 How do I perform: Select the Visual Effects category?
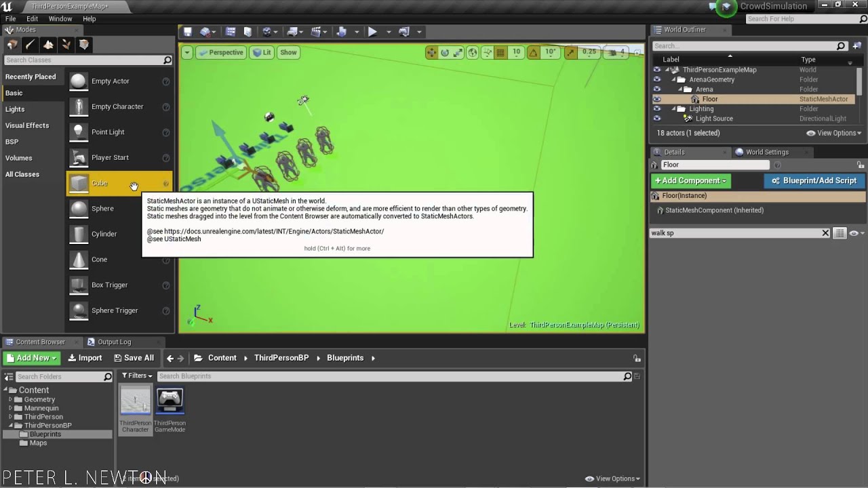point(27,125)
